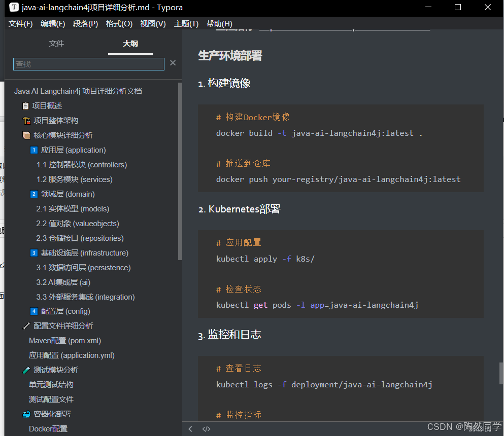Jump to 单元测试结构 in outline
Image resolution: width=504 pixels, height=436 pixels.
point(51,385)
